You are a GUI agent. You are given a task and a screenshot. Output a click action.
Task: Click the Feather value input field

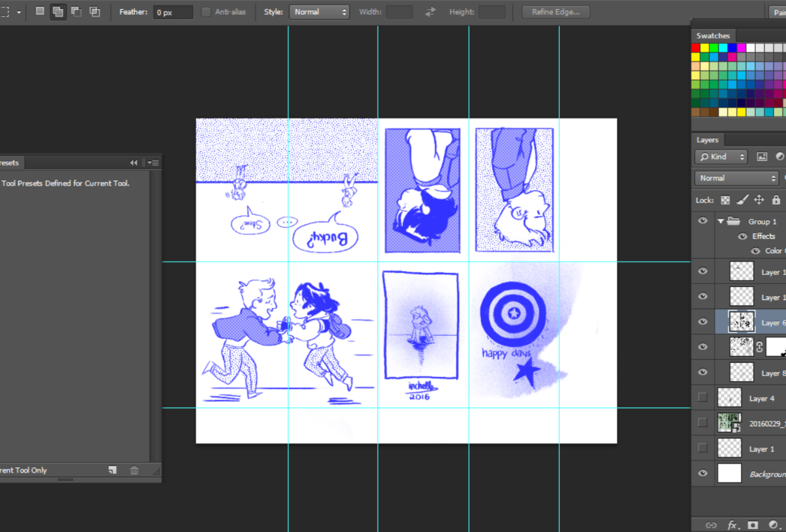(173, 12)
